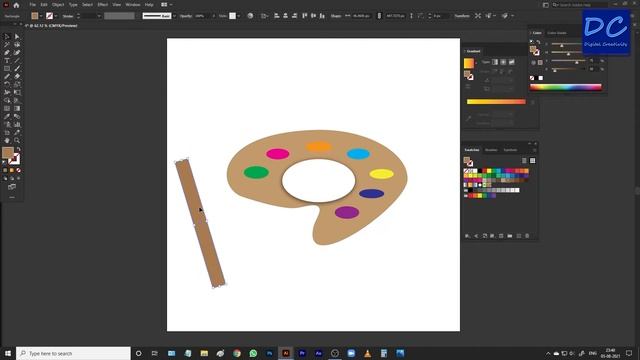640x360 pixels.
Task: Open Photoshop from the taskbar
Action: 269,353
